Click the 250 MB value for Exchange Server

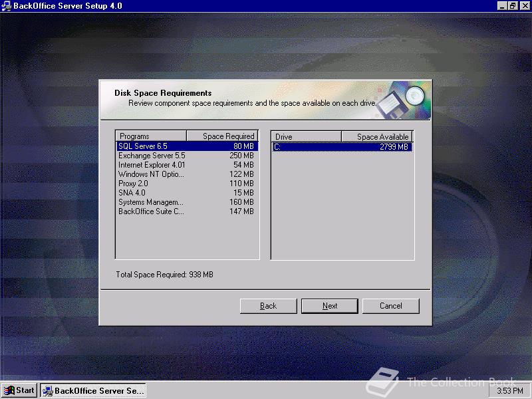[x=241, y=156]
